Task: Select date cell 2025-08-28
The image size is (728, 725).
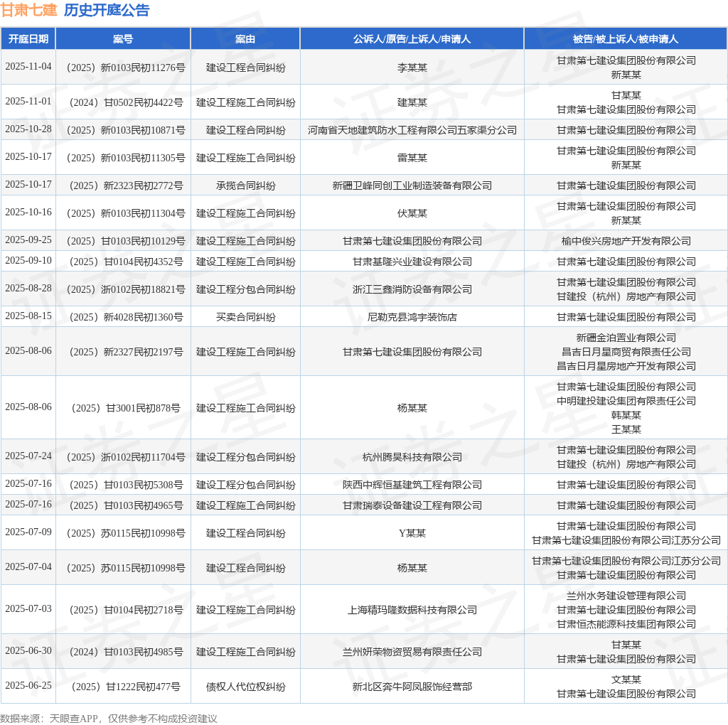Action: pos(28,289)
